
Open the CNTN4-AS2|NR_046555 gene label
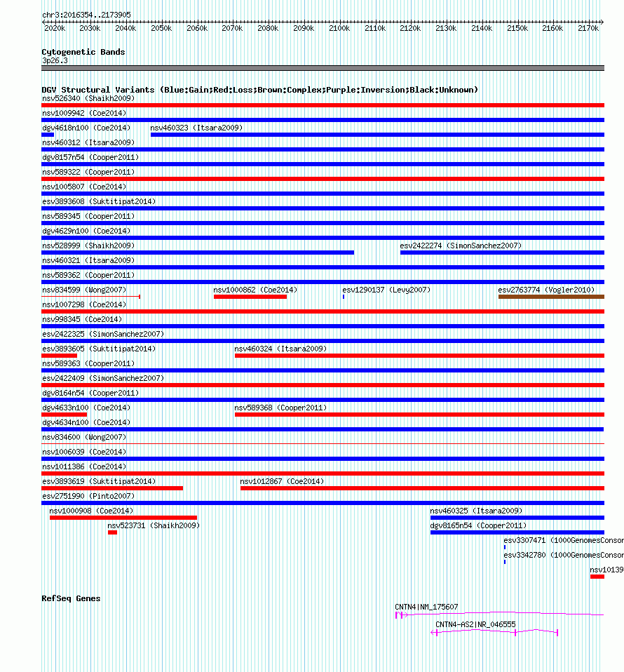tap(475, 624)
